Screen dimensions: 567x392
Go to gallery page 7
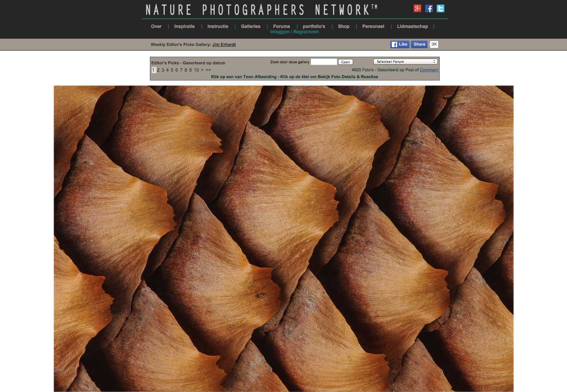point(181,70)
